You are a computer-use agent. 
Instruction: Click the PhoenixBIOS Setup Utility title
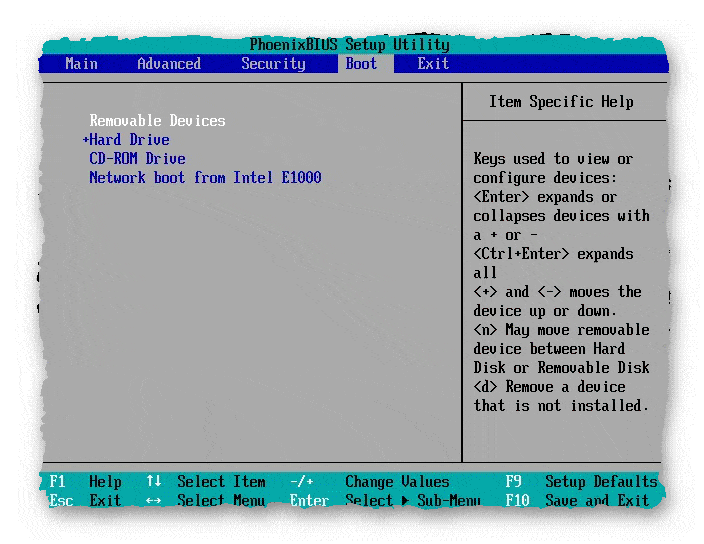click(349, 45)
